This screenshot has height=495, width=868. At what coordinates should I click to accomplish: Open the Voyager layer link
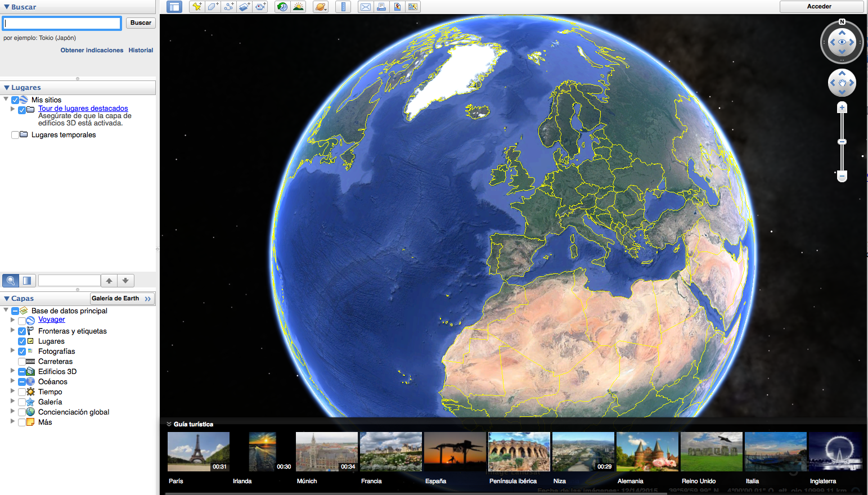(x=51, y=319)
